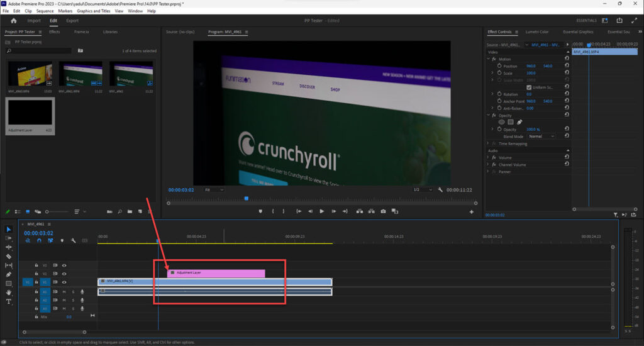Screen dimensions: 644x346
Task: Click Mark Out bracket button
Action: (284, 211)
